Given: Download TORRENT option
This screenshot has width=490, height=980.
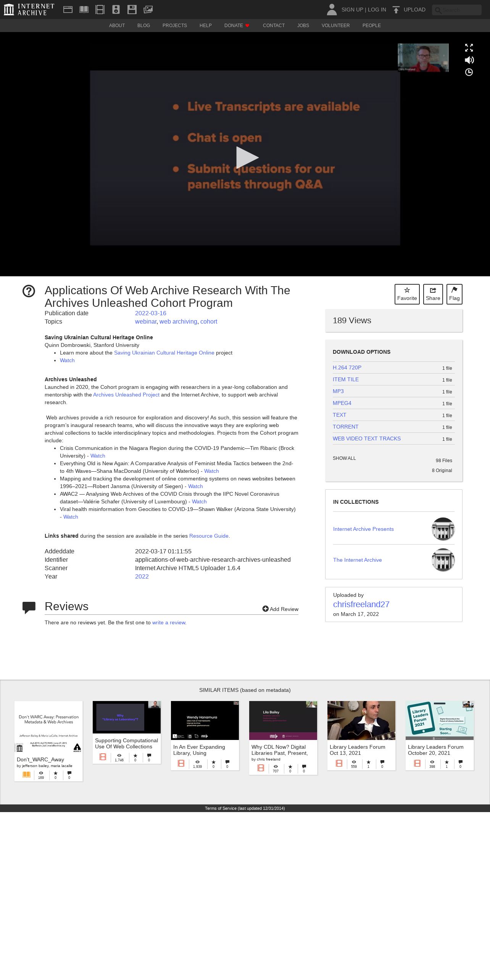Looking at the screenshot, I should click(x=345, y=427).
